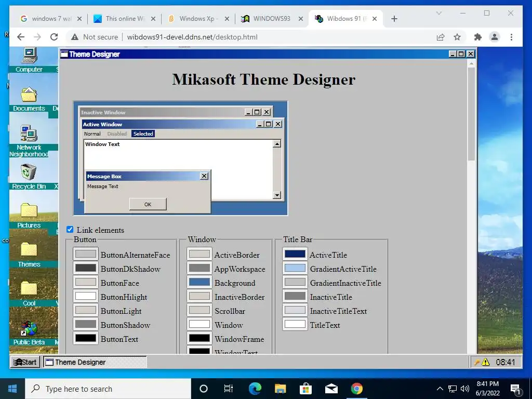
Task: Click Type here to search box
Action: pyautogui.click(x=108, y=389)
